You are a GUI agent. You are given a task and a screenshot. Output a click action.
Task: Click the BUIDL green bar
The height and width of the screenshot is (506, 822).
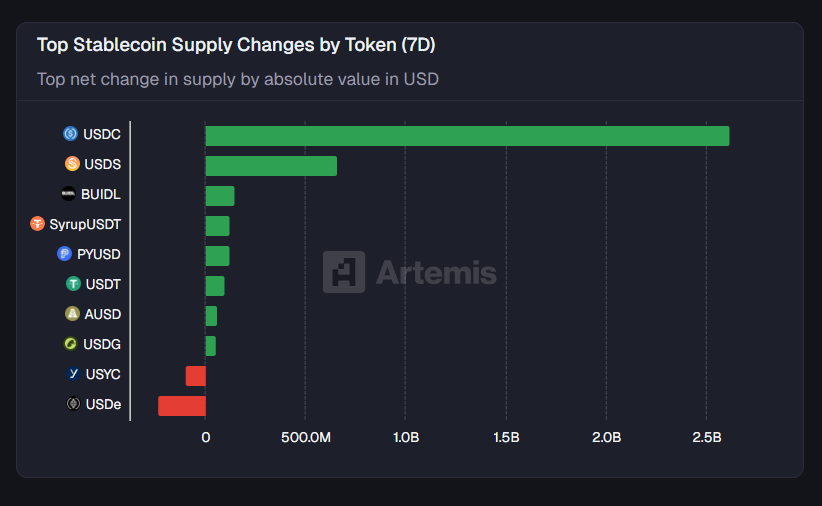[x=220, y=196]
